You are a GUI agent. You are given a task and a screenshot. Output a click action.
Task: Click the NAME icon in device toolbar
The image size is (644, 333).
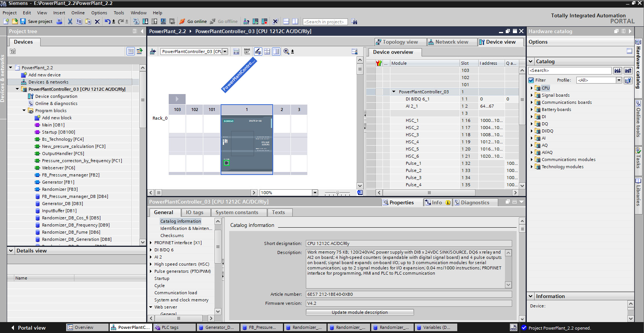tap(247, 52)
